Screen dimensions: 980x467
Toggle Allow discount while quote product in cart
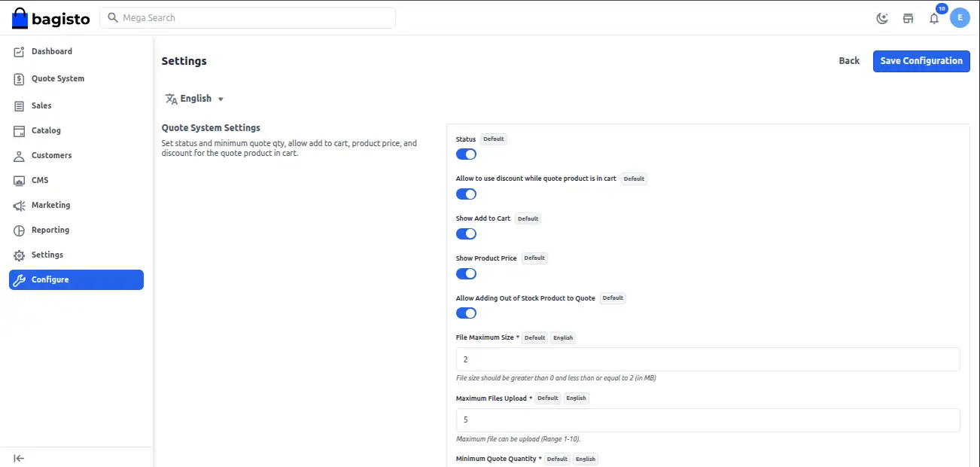click(x=466, y=194)
